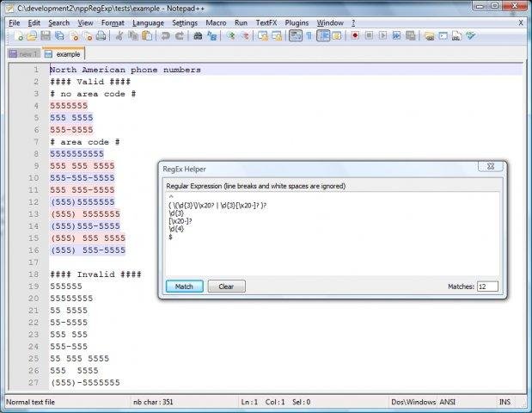Click 'Dos\Windows ANSI' in status bar
Screen dimensions: 532x413
tap(423, 402)
